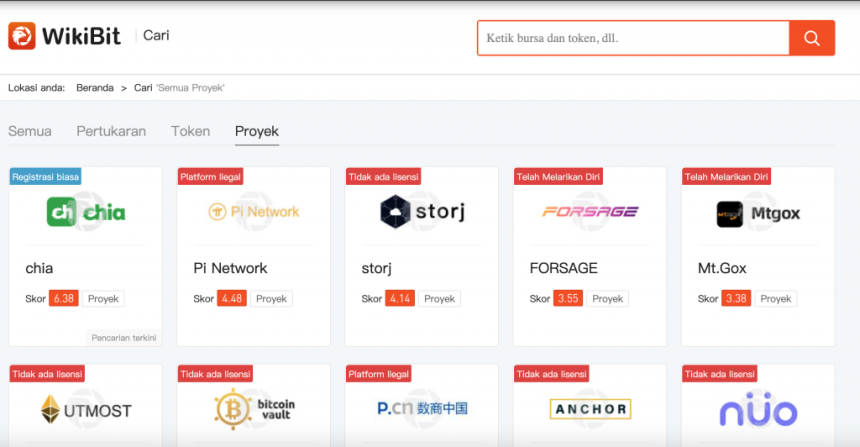Viewport: 860px width, 447px height.
Task: Click the chia project logo
Action: pos(85,212)
